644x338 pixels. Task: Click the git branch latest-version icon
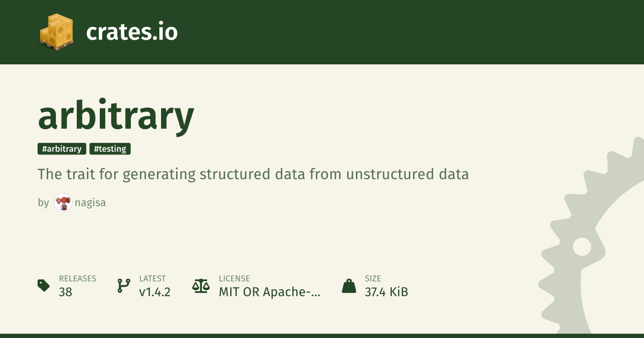(x=123, y=285)
